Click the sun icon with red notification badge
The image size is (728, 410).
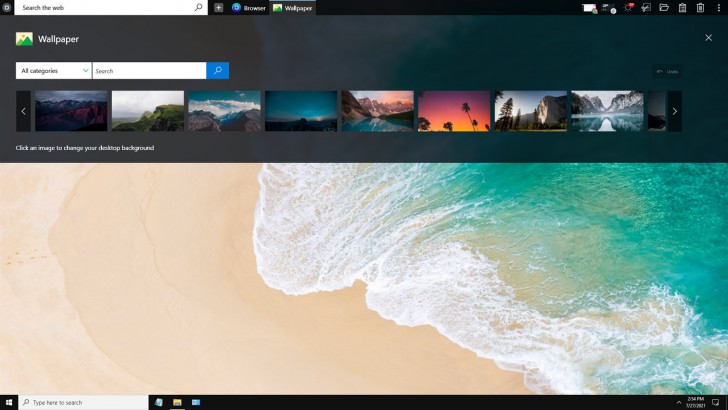(x=629, y=7)
